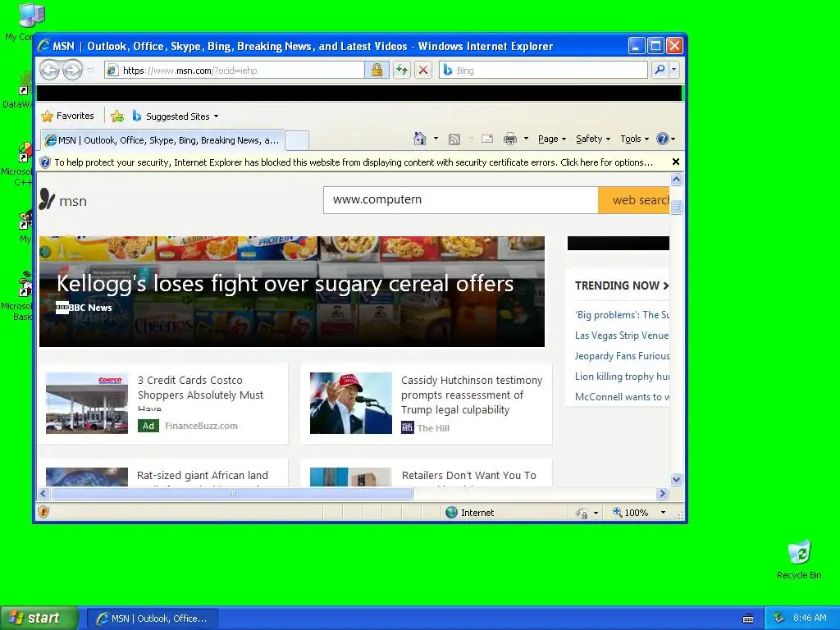This screenshot has width=840, height=630.
Task: Click the RSS feeds icon
Action: (454, 139)
